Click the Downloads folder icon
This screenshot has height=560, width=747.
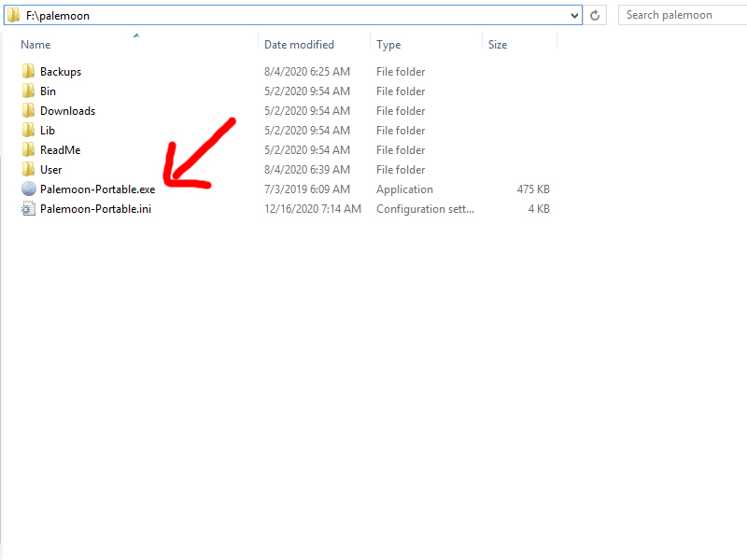[x=28, y=111]
